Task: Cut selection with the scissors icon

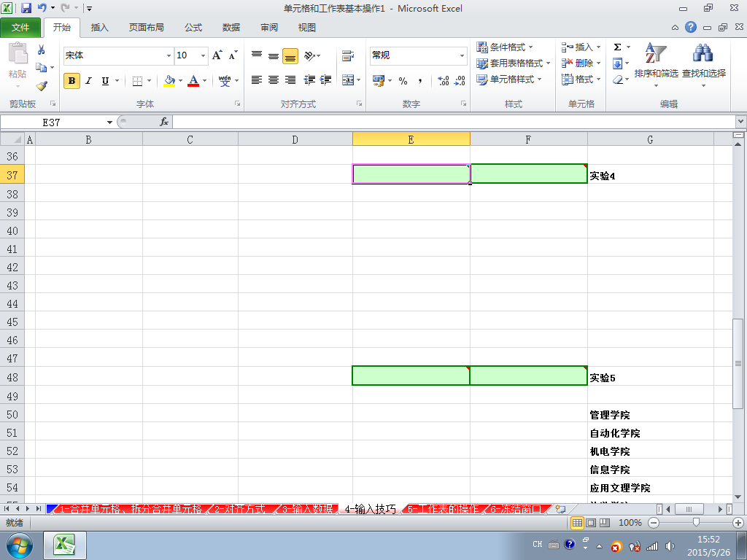Action: (x=42, y=50)
